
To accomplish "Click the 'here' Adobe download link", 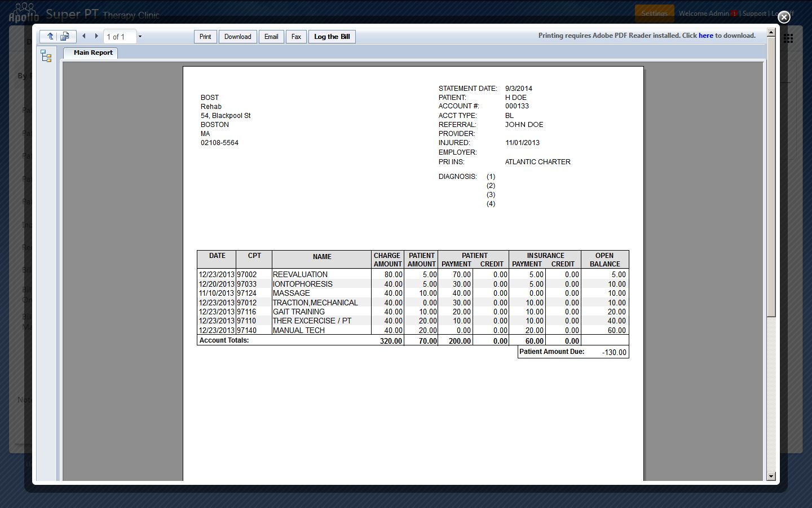I will [705, 36].
